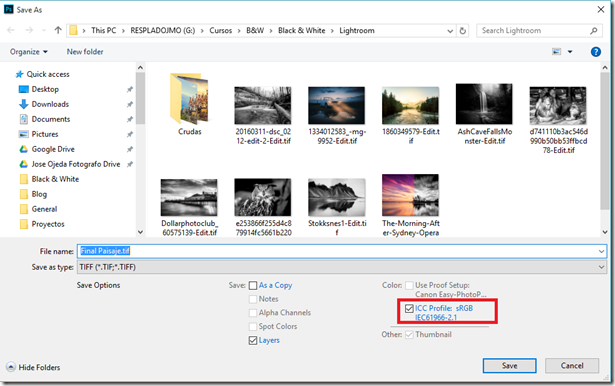Open the recent locations dropdown arrow
Viewport: 615px width, 386px height.
click(44, 30)
